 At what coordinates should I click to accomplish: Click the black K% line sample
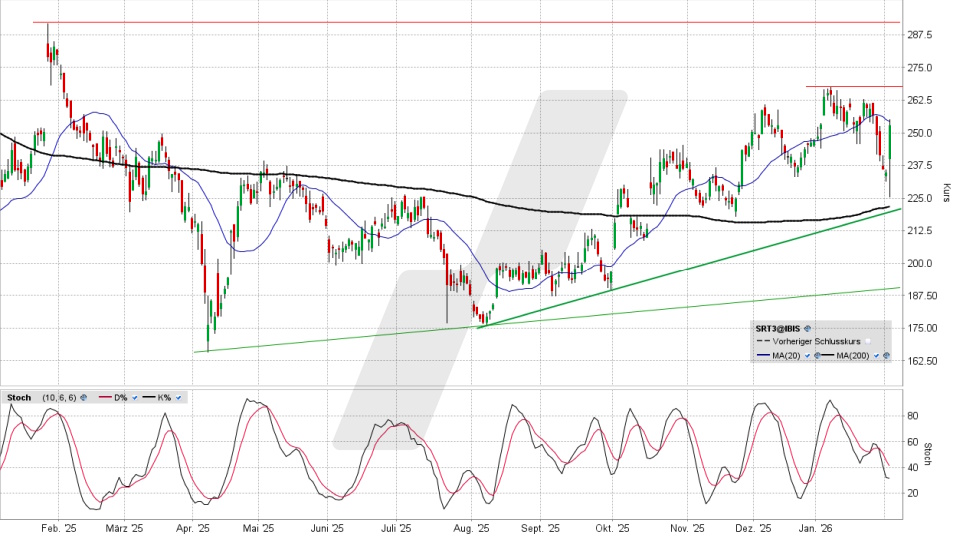pyautogui.click(x=149, y=397)
